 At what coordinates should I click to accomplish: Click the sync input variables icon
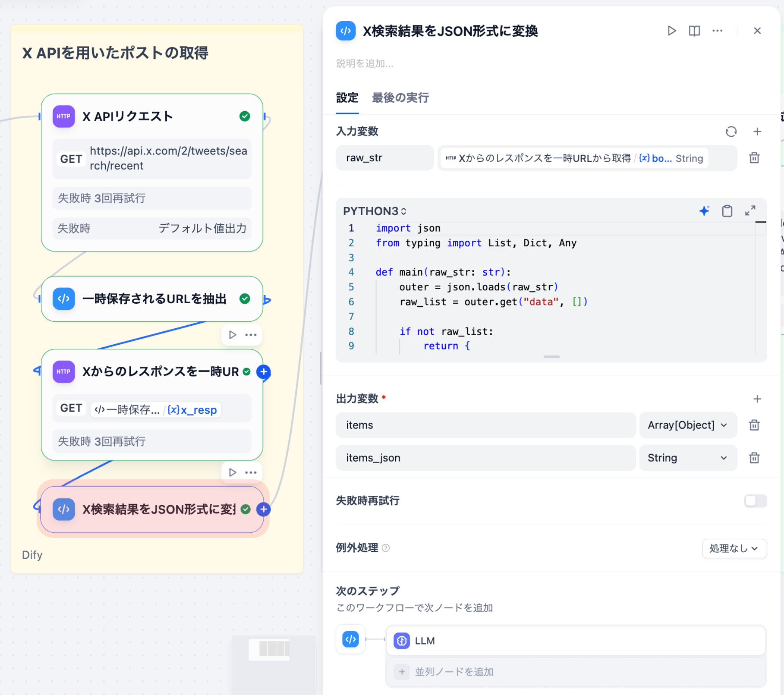click(731, 132)
